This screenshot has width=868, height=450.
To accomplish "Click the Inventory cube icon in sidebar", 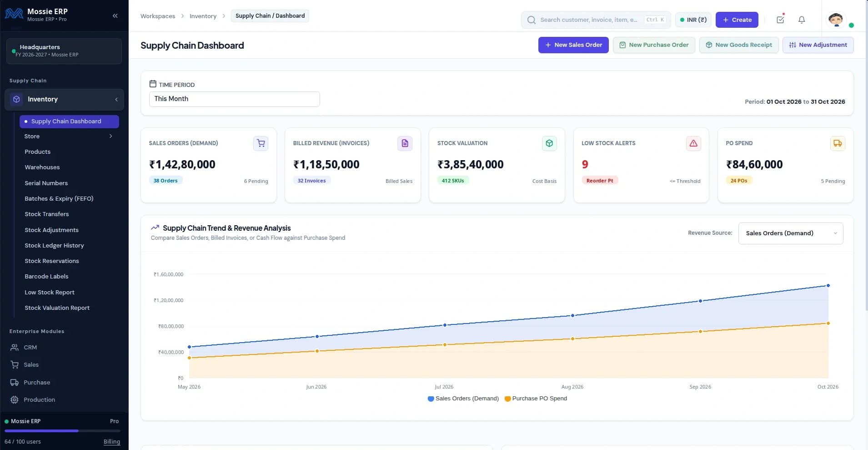I will 16,99.
